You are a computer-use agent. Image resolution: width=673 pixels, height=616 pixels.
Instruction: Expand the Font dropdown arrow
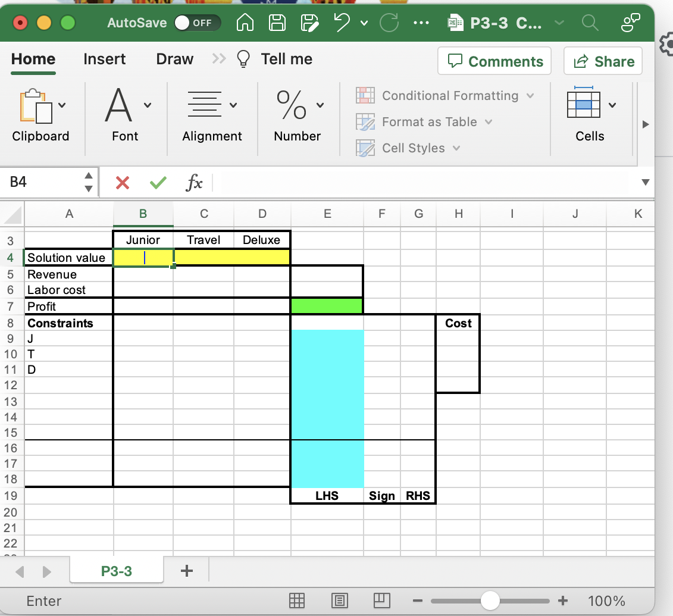click(147, 105)
